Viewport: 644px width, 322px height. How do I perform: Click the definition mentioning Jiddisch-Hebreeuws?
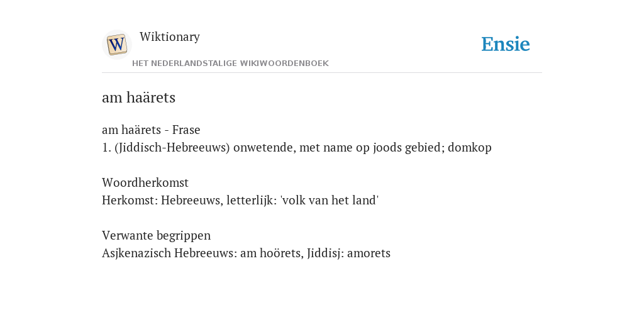[x=297, y=147]
